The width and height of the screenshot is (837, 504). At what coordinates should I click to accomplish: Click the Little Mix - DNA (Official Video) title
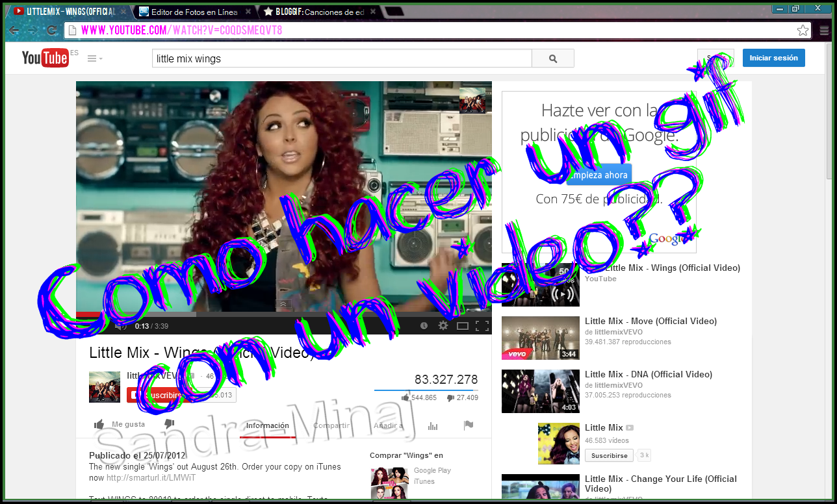(x=649, y=374)
